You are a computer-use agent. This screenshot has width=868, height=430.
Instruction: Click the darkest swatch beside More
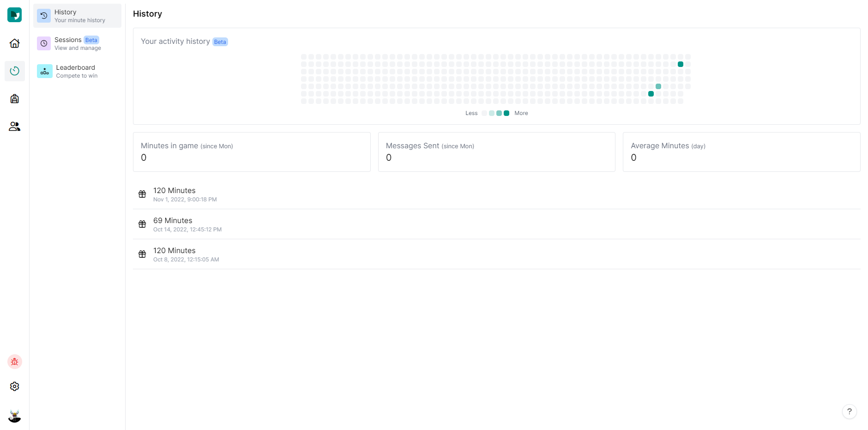click(x=506, y=113)
